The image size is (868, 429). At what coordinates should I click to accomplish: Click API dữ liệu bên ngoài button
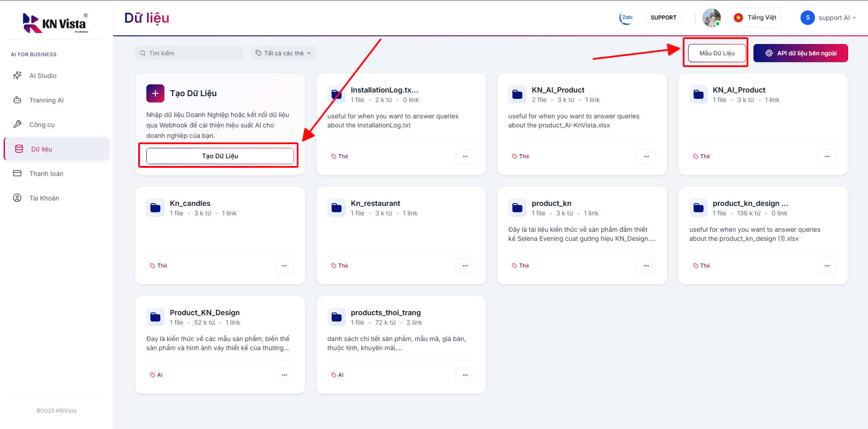(x=800, y=53)
